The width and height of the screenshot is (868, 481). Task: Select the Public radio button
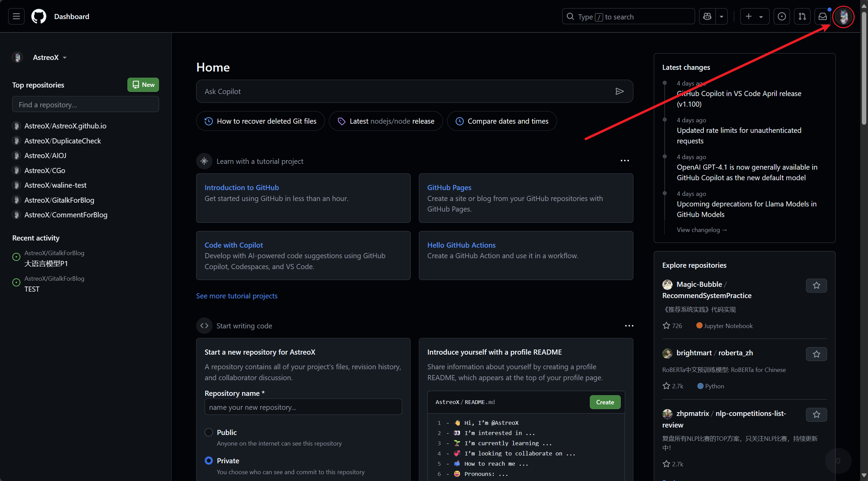(209, 432)
